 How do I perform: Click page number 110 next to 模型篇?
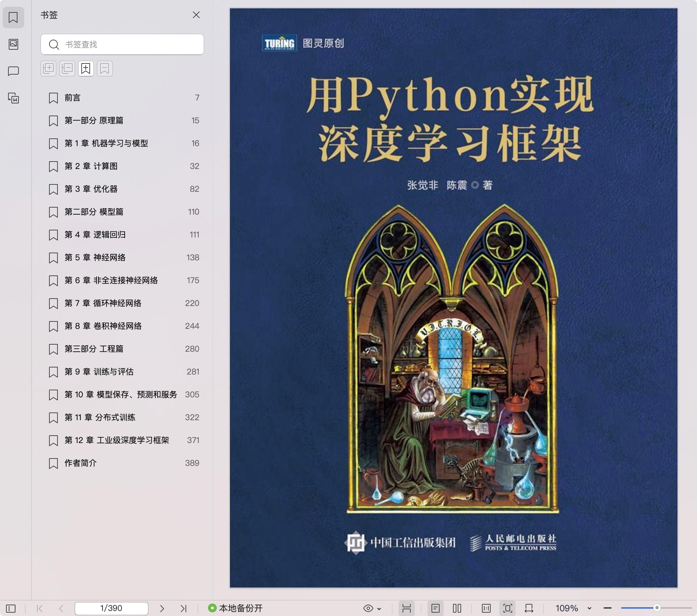(x=193, y=212)
